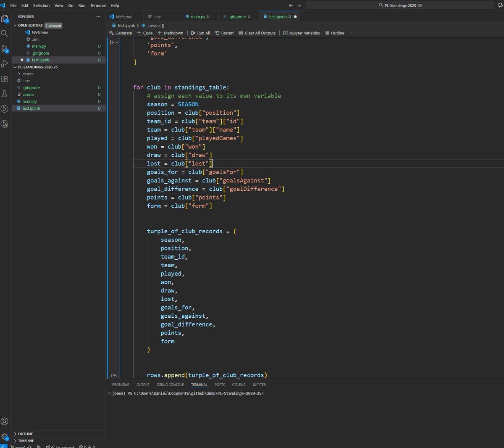Open the run cell options chevron
Image resolution: width=504 pixels, height=448 pixels.
tap(117, 42)
